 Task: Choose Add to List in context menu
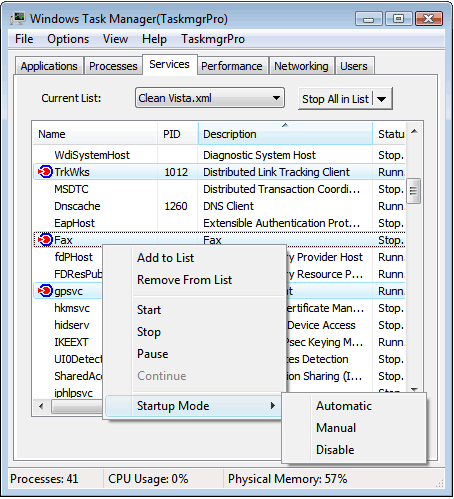coord(165,258)
